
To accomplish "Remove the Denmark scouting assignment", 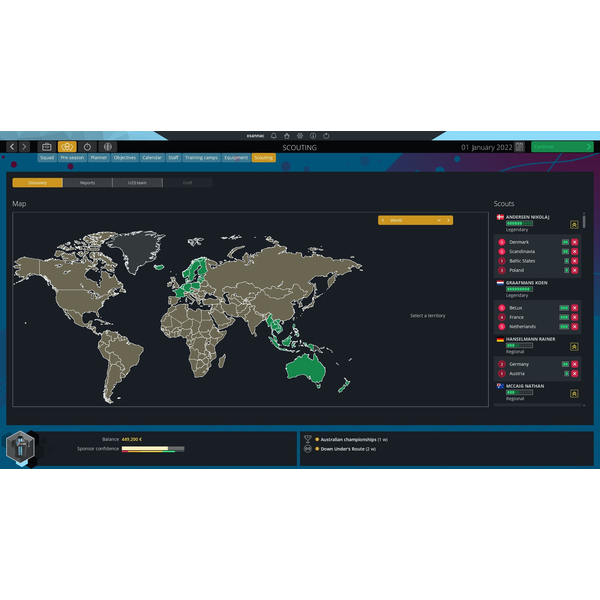I will [575, 242].
